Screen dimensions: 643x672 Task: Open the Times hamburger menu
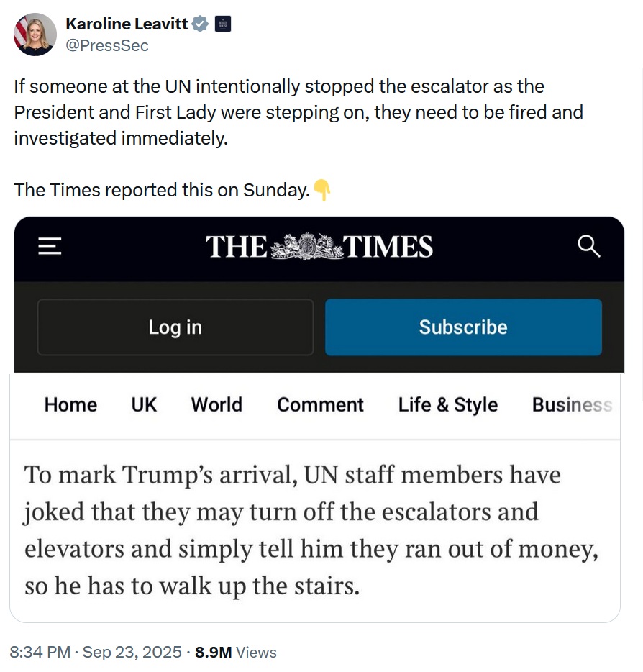48,247
